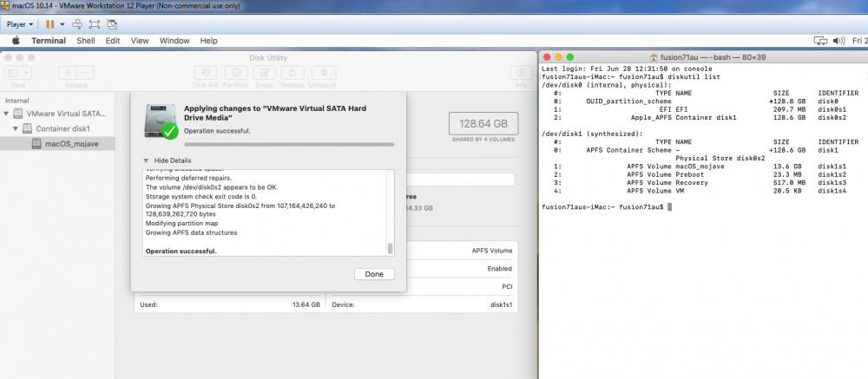Close the Terminal window with red button
This screenshot has width=868, height=379.
[x=547, y=57]
